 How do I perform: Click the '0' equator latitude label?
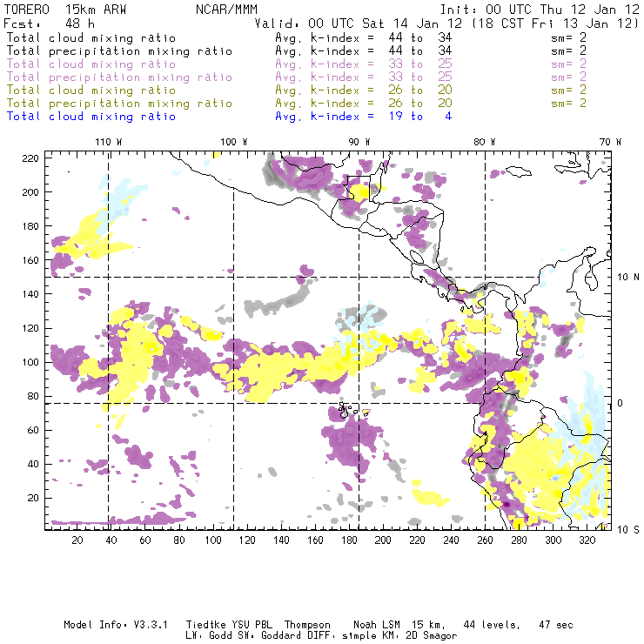(x=620, y=403)
